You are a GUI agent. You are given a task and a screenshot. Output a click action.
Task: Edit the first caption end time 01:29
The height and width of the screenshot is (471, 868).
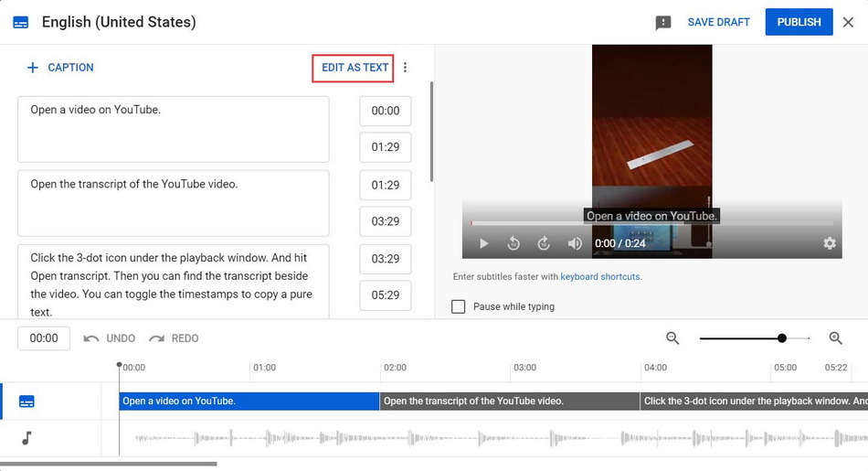click(385, 147)
